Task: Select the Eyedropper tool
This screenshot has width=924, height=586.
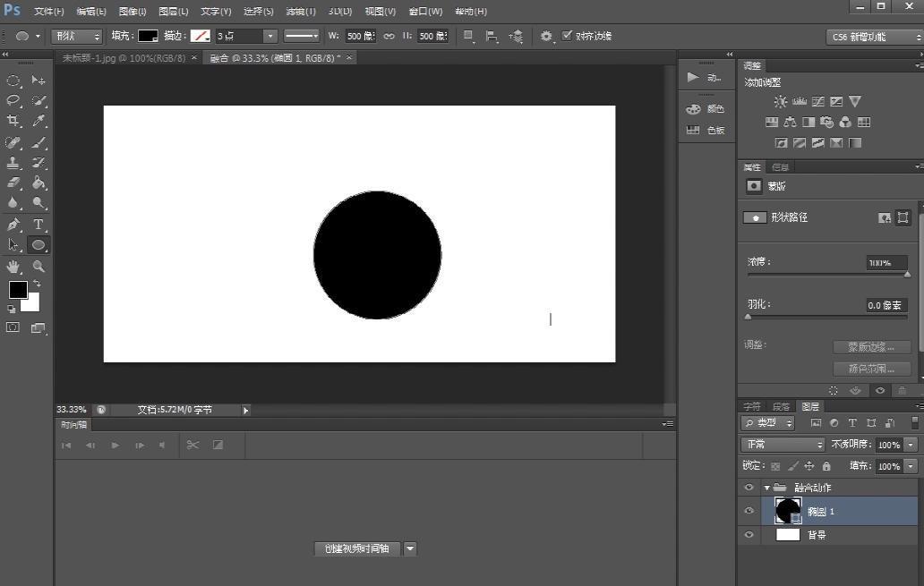Action: 38,122
